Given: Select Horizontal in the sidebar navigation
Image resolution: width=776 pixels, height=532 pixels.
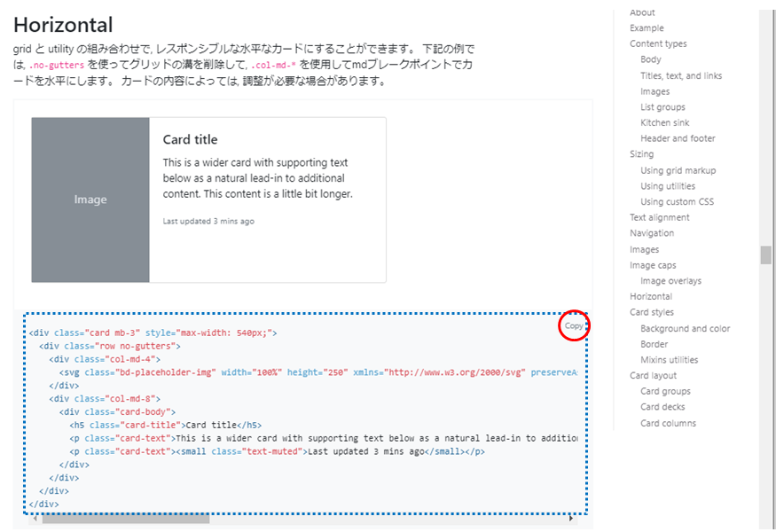Looking at the screenshot, I should 651,296.
